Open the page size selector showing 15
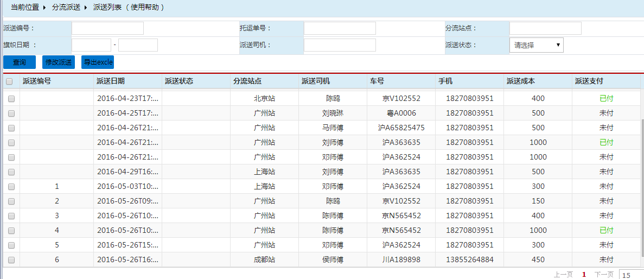 [631, 275]
